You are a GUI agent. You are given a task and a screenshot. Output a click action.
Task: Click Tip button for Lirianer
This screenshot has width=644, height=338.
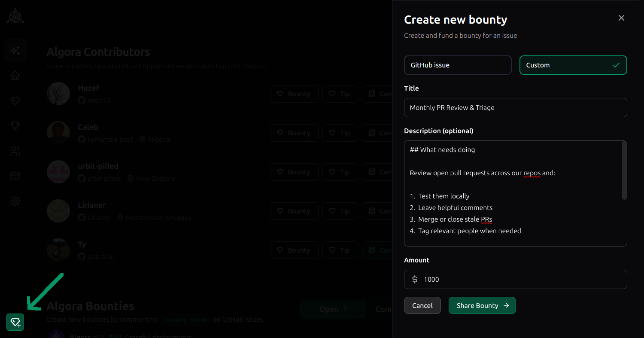pyautogui.click(x=340, y=211)
